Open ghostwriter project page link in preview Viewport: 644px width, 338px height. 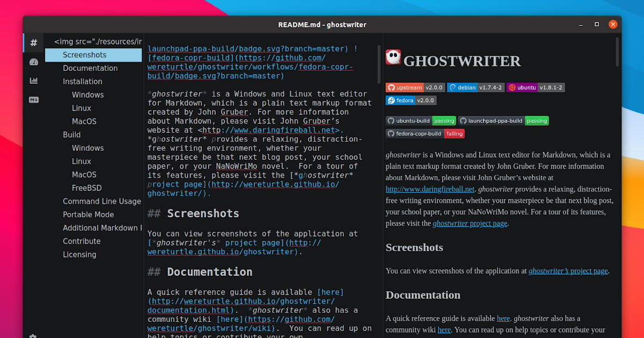(470, 223)
